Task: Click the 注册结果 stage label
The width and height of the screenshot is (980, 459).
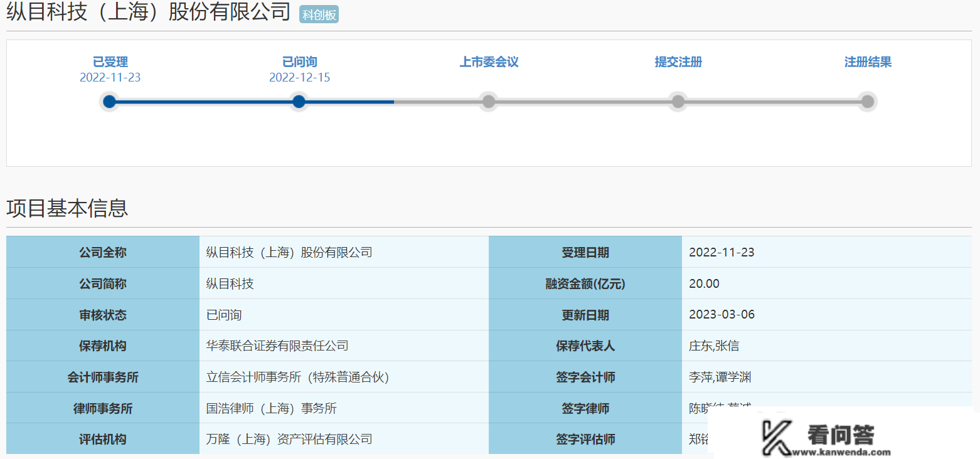Action: coord(868,62)
